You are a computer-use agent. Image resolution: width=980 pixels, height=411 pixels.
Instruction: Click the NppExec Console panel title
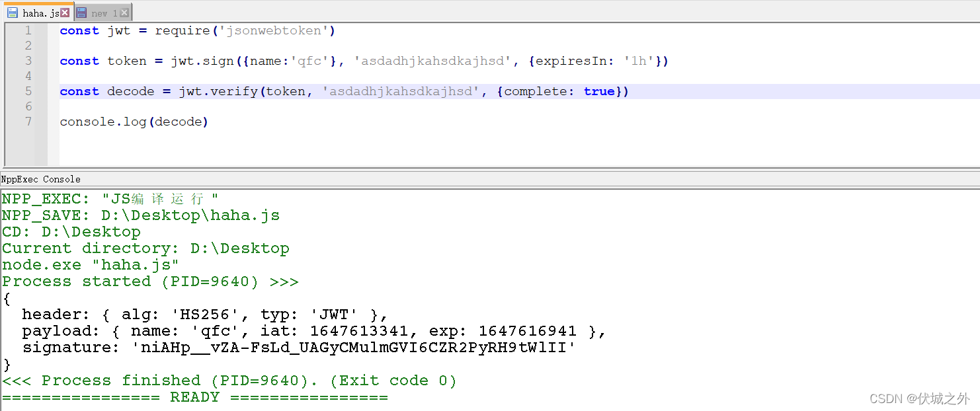pyautogui.click(x=41, y=179)
